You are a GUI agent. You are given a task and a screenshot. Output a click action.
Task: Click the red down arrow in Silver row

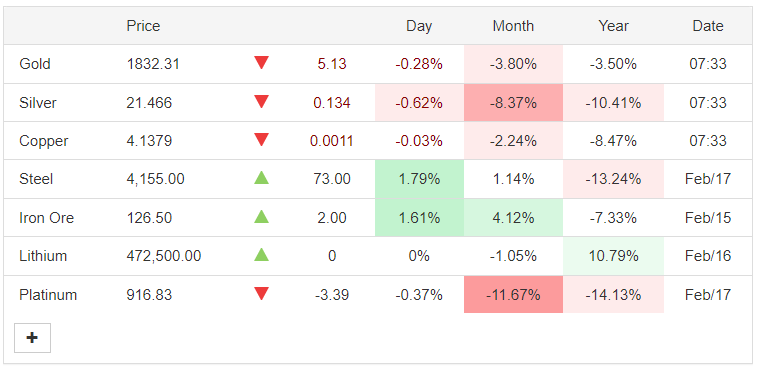[261, 101]
